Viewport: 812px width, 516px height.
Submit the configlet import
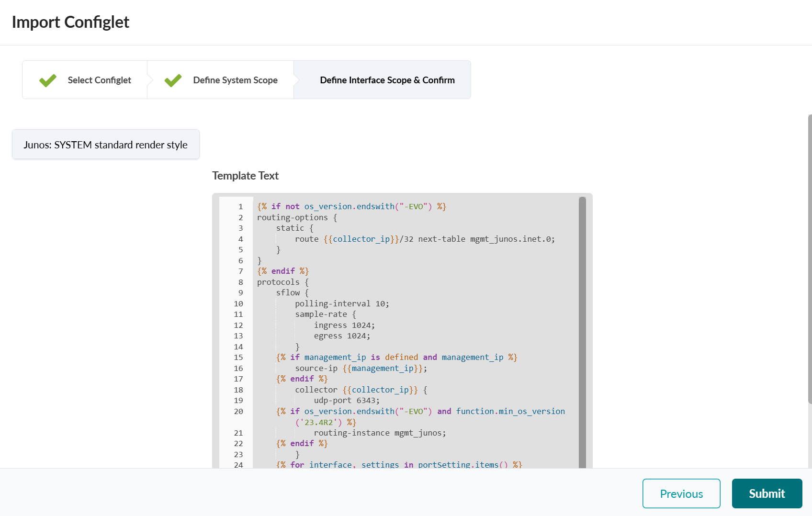(767, 494)
